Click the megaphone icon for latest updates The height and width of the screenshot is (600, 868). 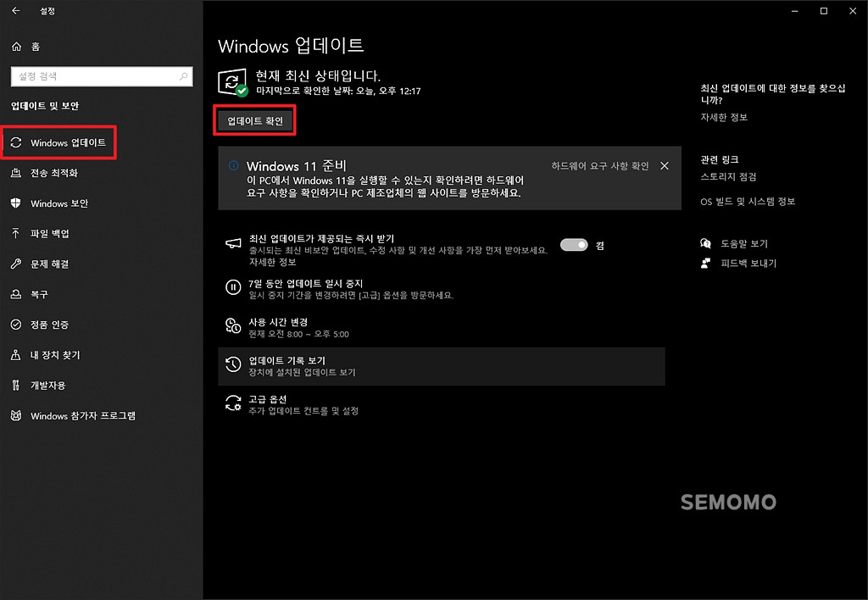click(x=233, y=243)
